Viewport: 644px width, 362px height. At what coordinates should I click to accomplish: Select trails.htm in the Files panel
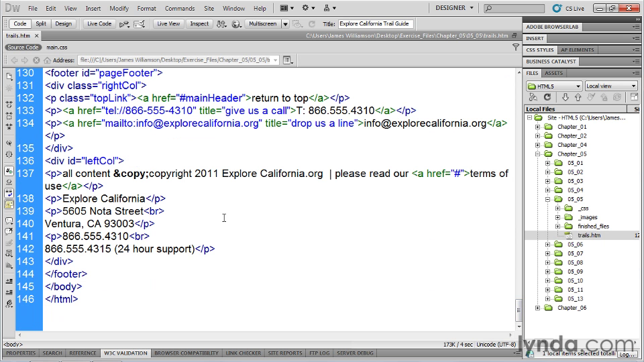click(588, 235)
